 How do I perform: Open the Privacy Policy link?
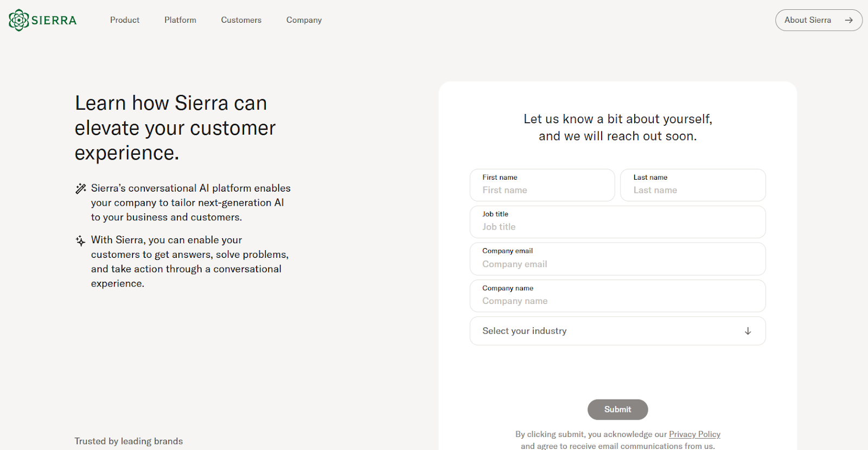694,434
